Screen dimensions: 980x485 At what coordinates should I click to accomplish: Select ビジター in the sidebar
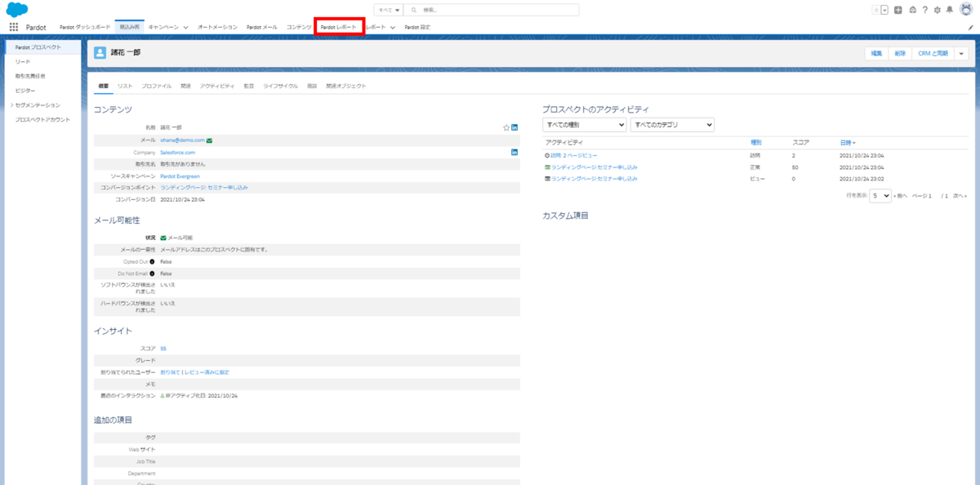pyautogui.click(x=25, y=91)
